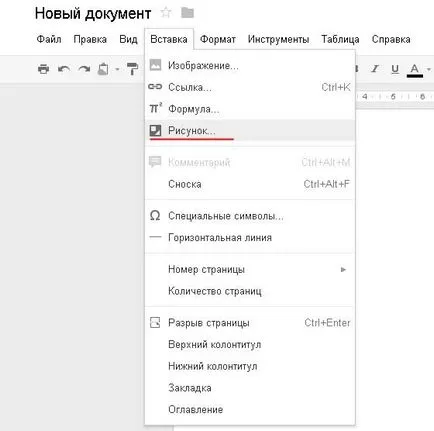Screen dimensions: 434x431
Task: Close the Вставка menu tab
Action: pos(169,39)
